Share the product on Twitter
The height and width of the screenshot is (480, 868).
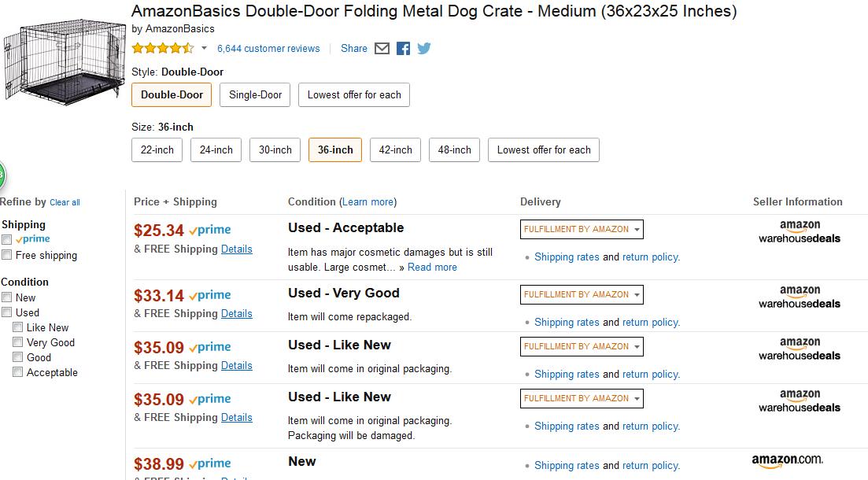click(x=424, y=49)
